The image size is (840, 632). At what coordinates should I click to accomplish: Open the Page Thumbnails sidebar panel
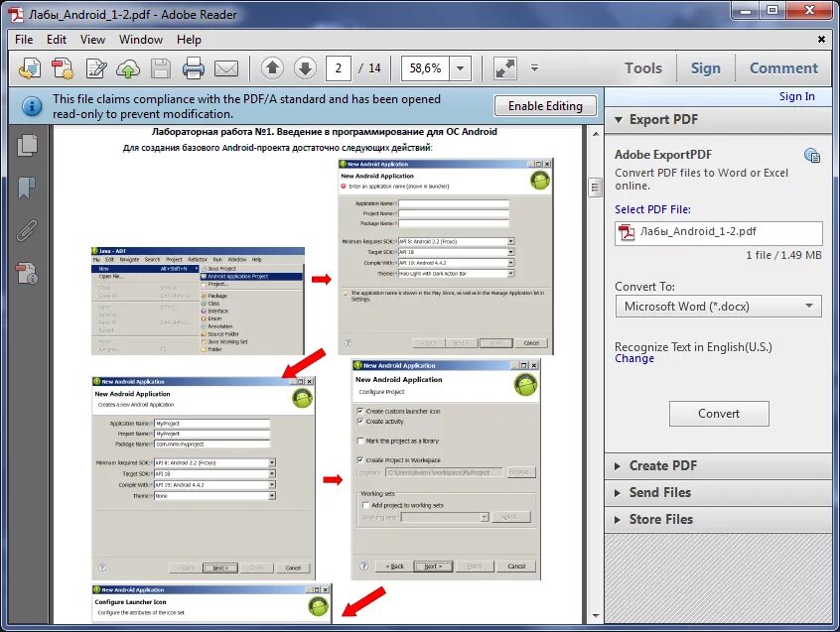[x=28, y=146]
